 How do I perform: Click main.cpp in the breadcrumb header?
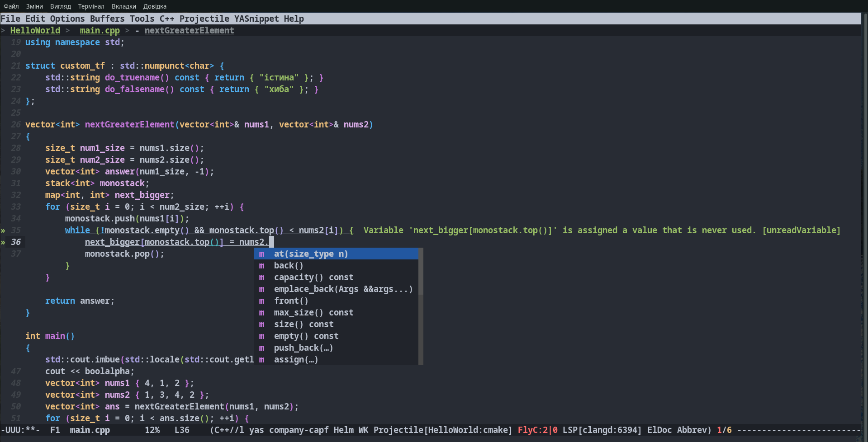100,30
